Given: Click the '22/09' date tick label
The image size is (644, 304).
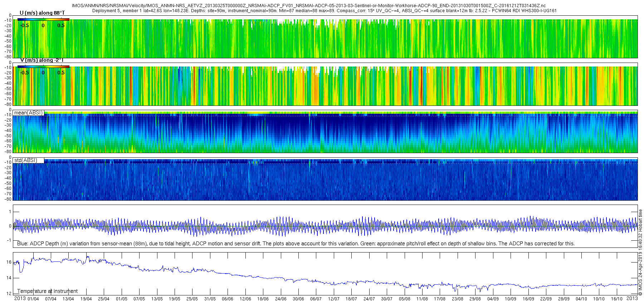Looking at the screenshot, I should click(x=546, y=299).
